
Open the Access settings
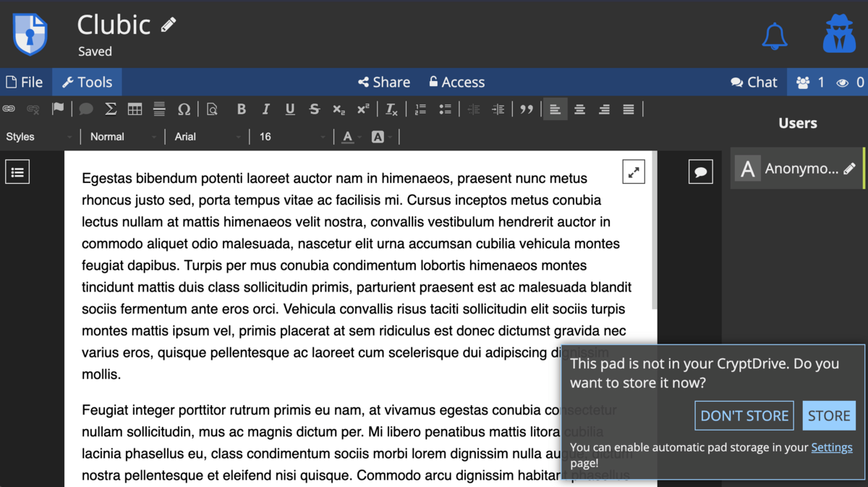pyautogui.click(x=456, y=82)
